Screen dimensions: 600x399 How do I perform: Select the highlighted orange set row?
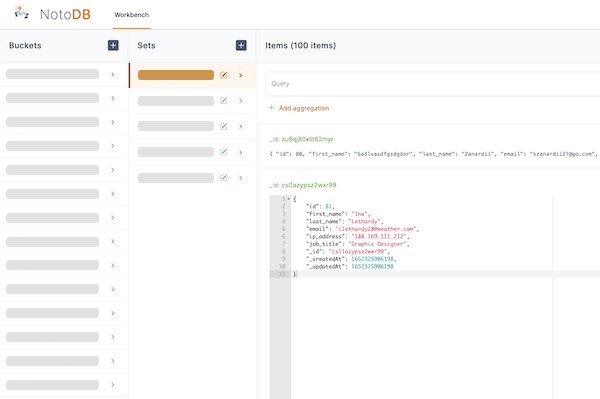click(192, 75)
